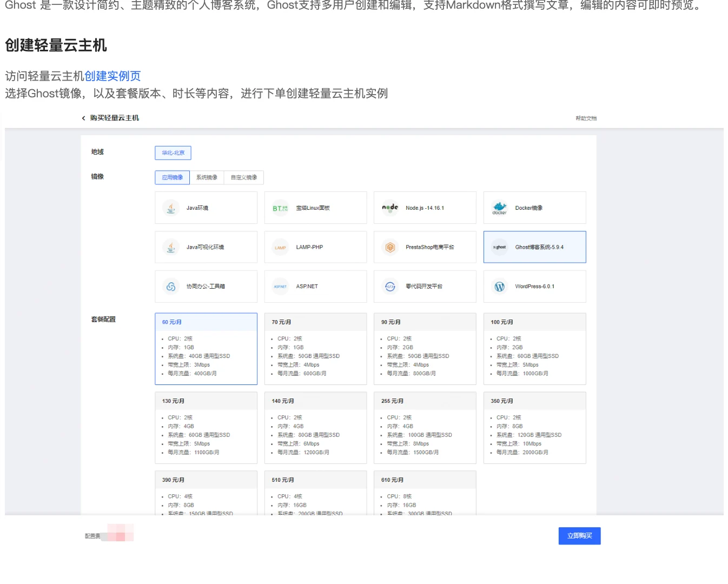
Task: Choose the Java可视化环境 icon
Action: click(x=171, y=247)
